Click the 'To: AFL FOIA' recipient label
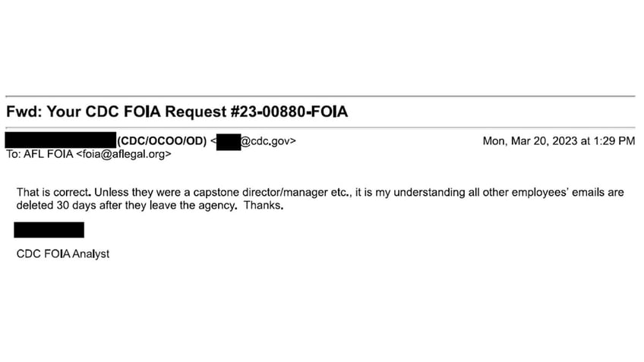The image size is (644, 362). click(39, 154)
